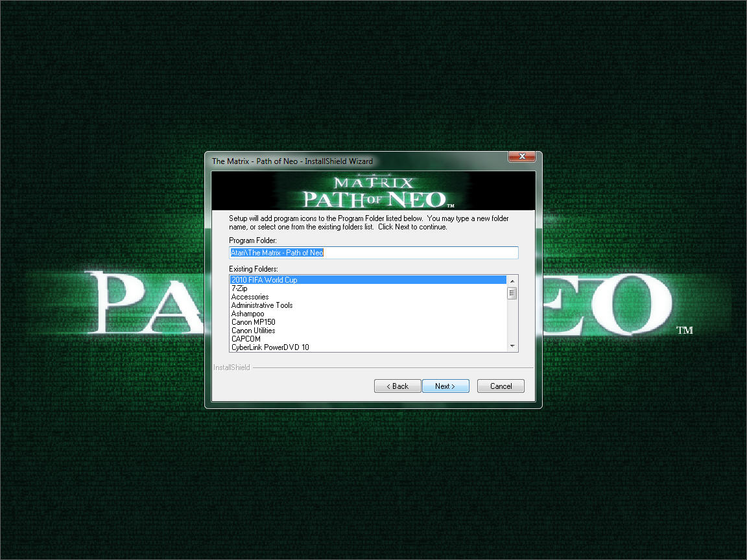
Task: Select Canon Utilities in existing folders
Action: click(368, 331)
